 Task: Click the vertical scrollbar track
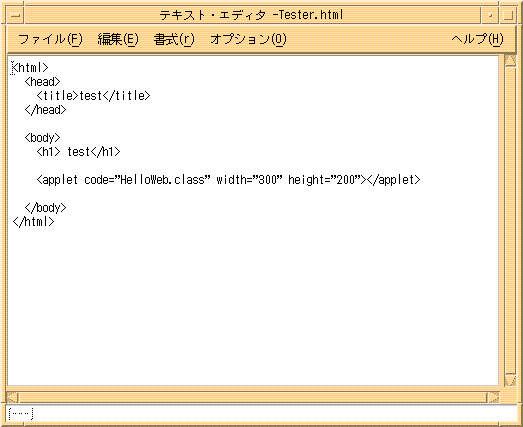pyautogui.click(x=510, y=220)
